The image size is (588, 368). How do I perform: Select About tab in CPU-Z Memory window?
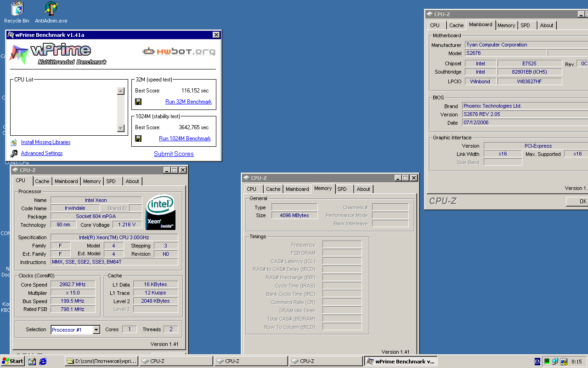(363, 189)
